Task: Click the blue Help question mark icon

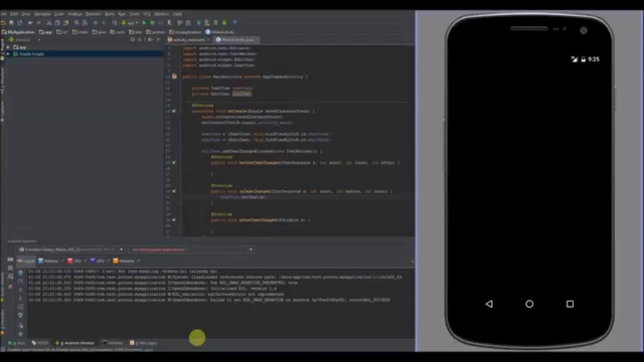Action: [x=234, y=23]
